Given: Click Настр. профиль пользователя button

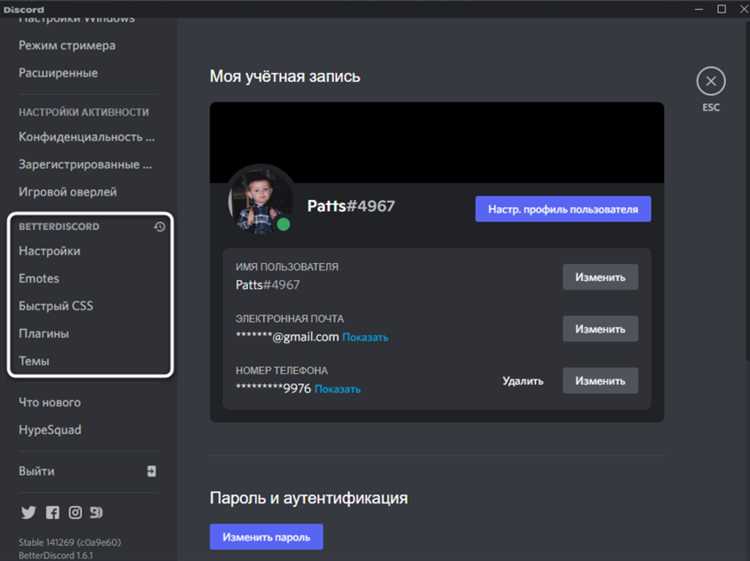Looking at the screenshot, I should (x=563, y=209).
